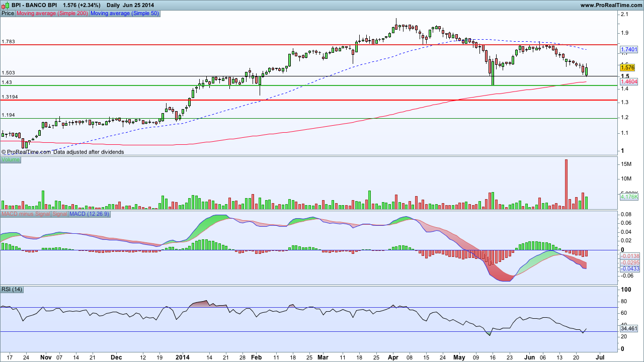Click the 10M volume axis label
Screen dimensions: 644x362
coord(627,179)
